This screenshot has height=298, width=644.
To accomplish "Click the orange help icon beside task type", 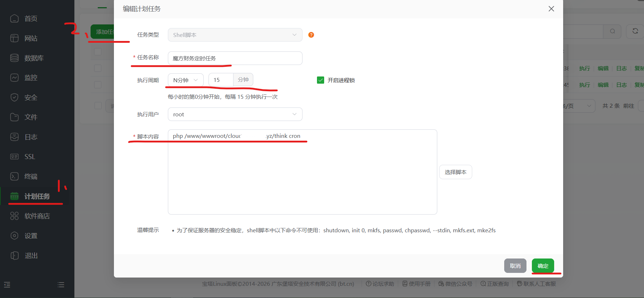I will pyautogui.click(x=311, y=35).
